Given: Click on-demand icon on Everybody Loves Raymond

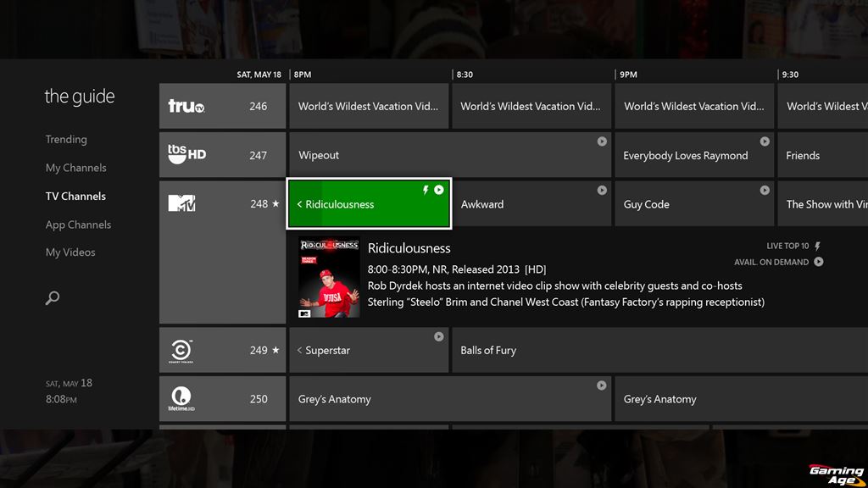Looking at the screenshot, I should tap(765, 141).
